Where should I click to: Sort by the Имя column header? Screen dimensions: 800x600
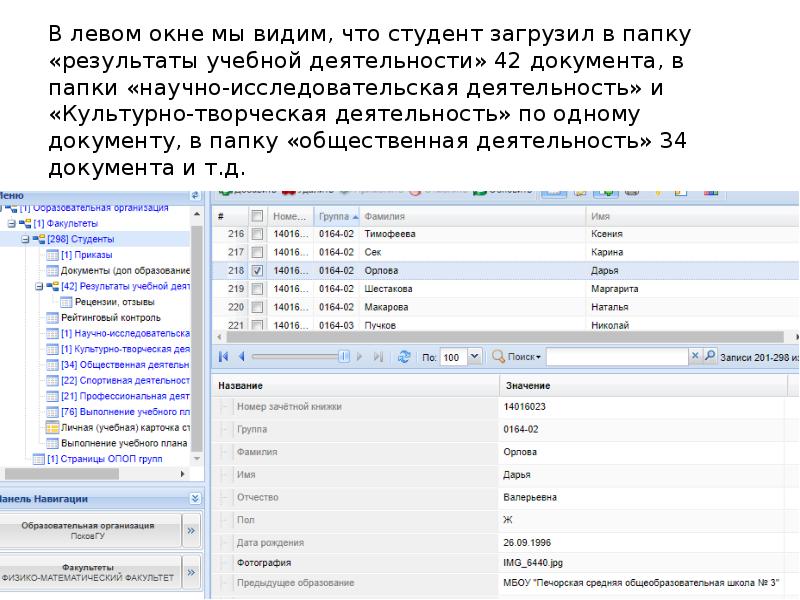[x=693, y=216]
